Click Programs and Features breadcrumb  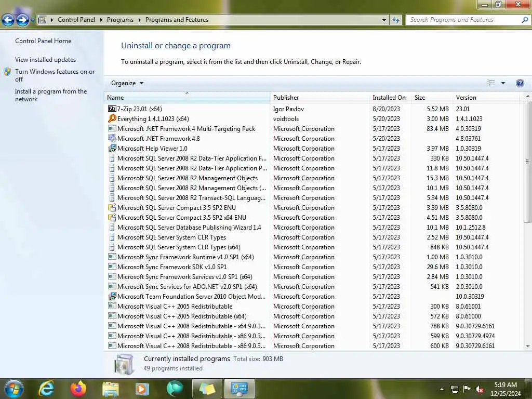[177, 20]
